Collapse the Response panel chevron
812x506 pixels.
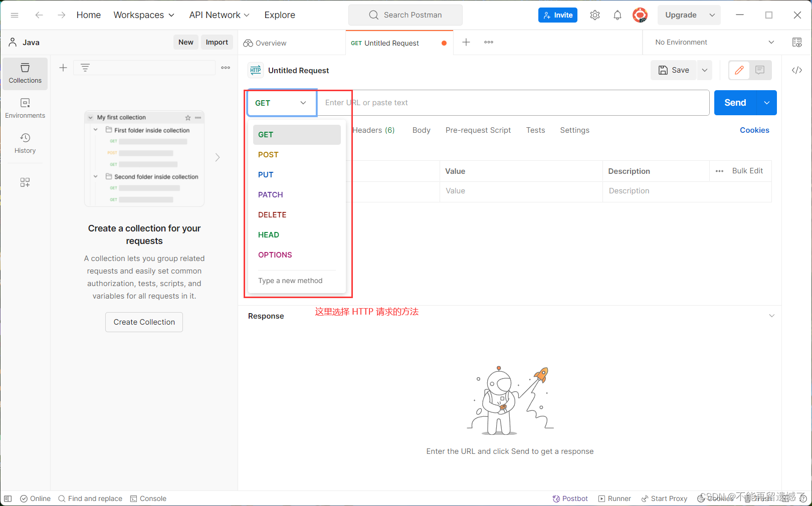click(x=772, y=316)
